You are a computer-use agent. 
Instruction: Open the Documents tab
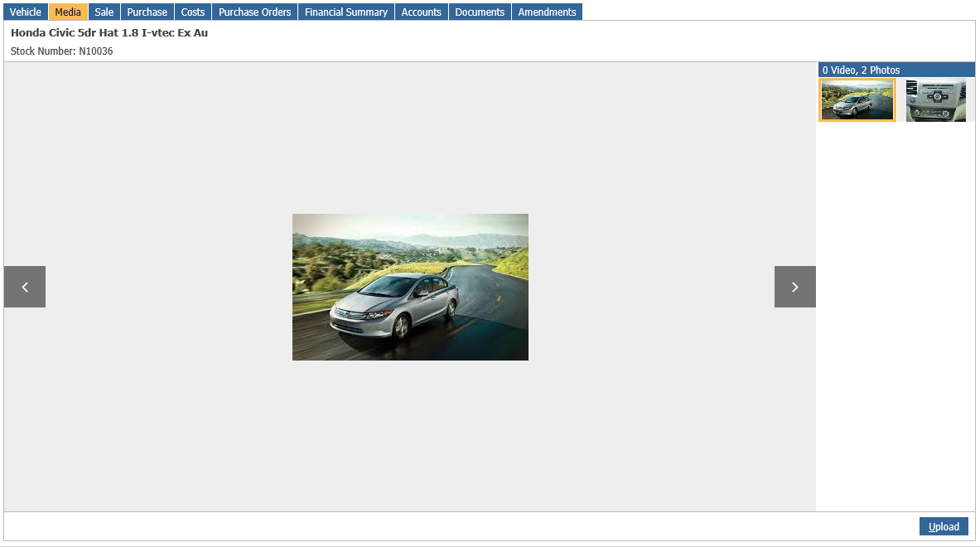pyautogui.click(x=480, y=12)
